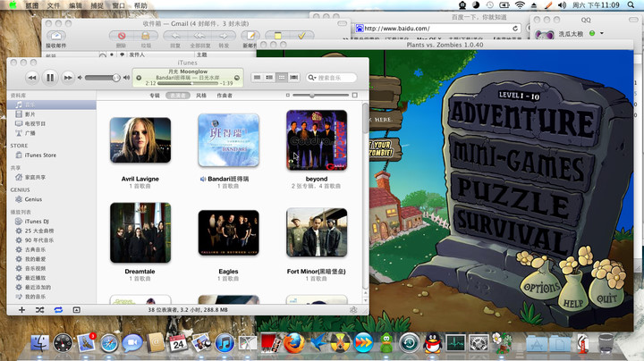Open Finder from the Dock
The image size is (644, 361).
pyautogui.click(x=40, y=343)
